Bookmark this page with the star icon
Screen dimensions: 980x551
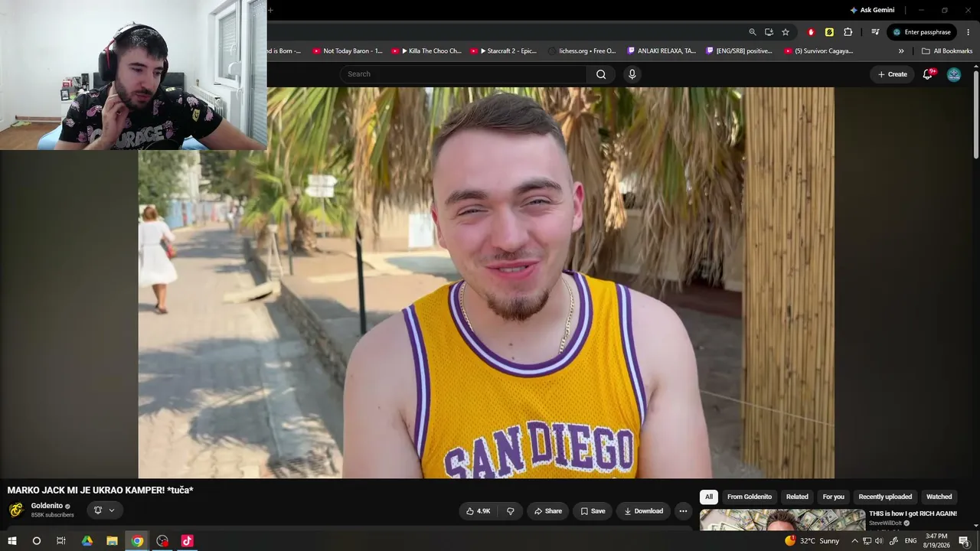(x=786, y=32)
